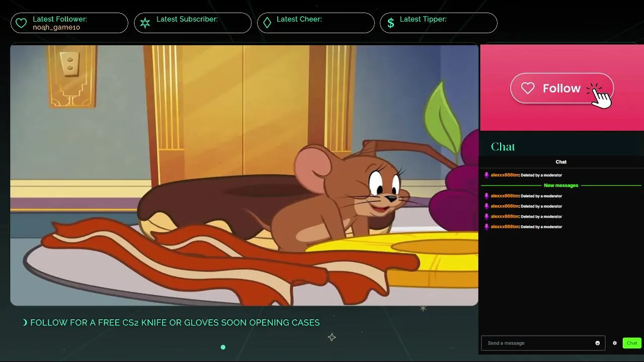
Task: Click the diamond icon beside Latest Cheer
Action: pyautogui.click(x=267, y=23)
